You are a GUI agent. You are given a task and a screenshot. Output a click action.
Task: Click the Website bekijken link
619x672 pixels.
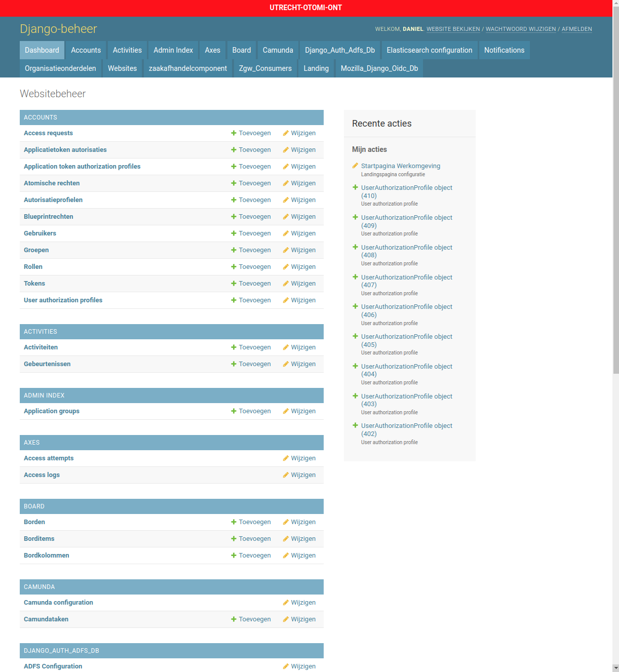click(453, 29)
